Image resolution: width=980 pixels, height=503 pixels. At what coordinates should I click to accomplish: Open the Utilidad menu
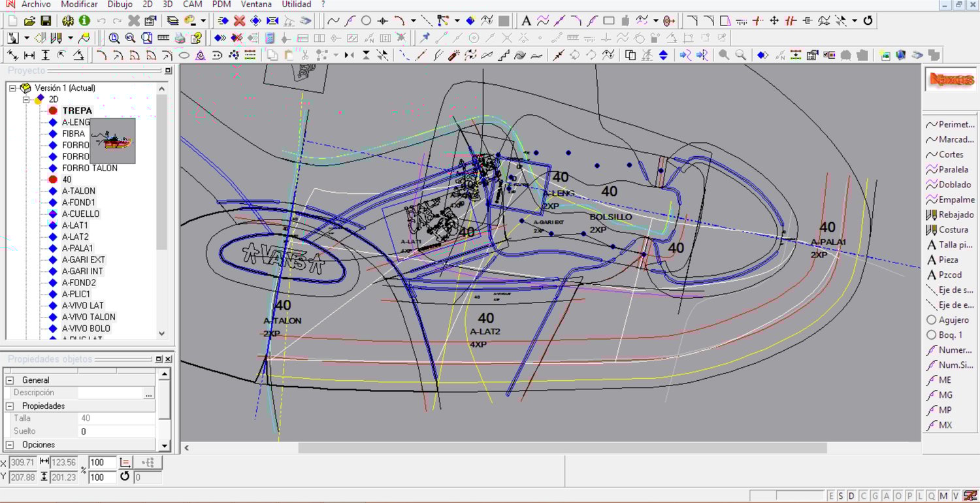coord(297,5)
